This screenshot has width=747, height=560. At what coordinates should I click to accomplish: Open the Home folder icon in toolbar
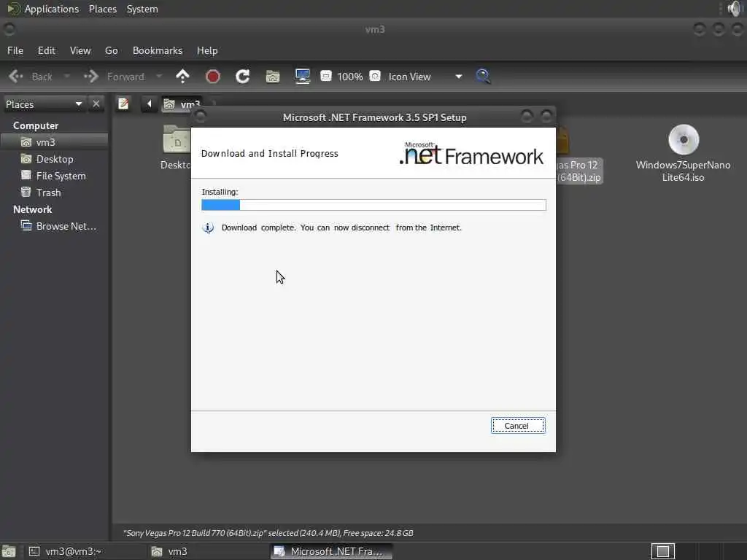pos(273,76)
